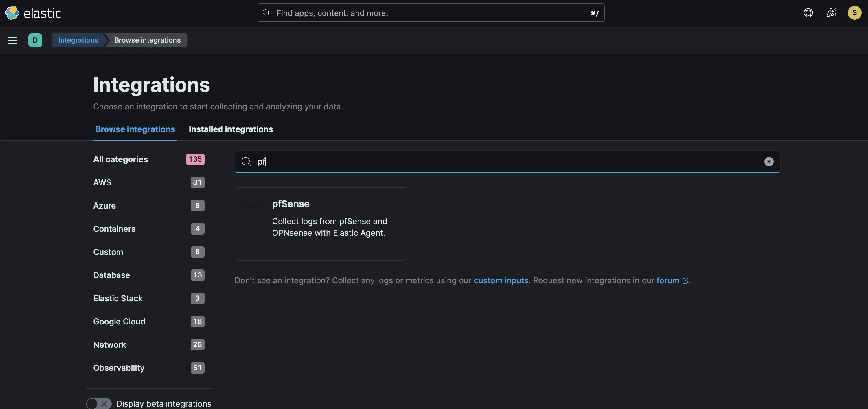The height and width of the screenshot is (409, 868).
Task: Click the 135 count badge
Action: [195, 159]
